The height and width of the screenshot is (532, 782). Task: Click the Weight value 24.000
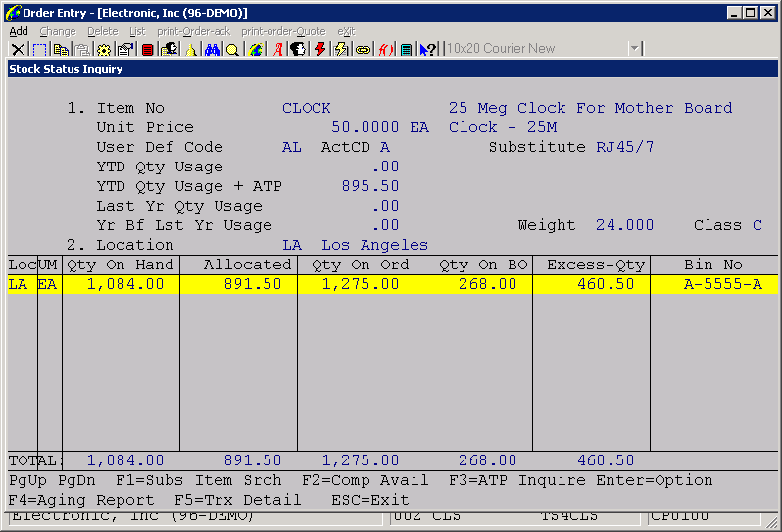[x=625, y=225]
